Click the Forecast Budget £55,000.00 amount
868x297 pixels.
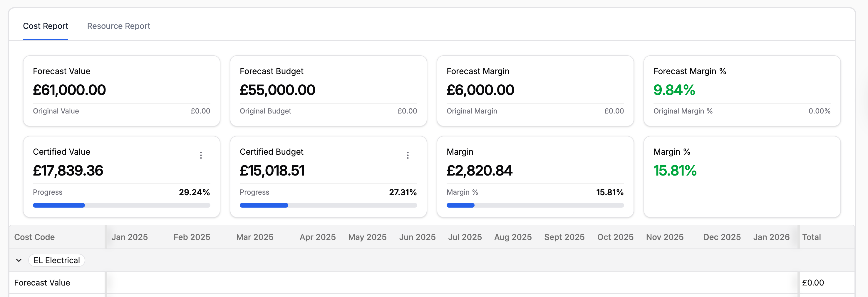[277, 90]
